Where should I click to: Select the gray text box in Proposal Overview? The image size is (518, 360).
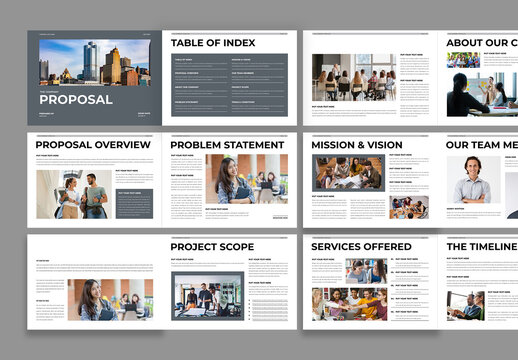coord(134,204)
